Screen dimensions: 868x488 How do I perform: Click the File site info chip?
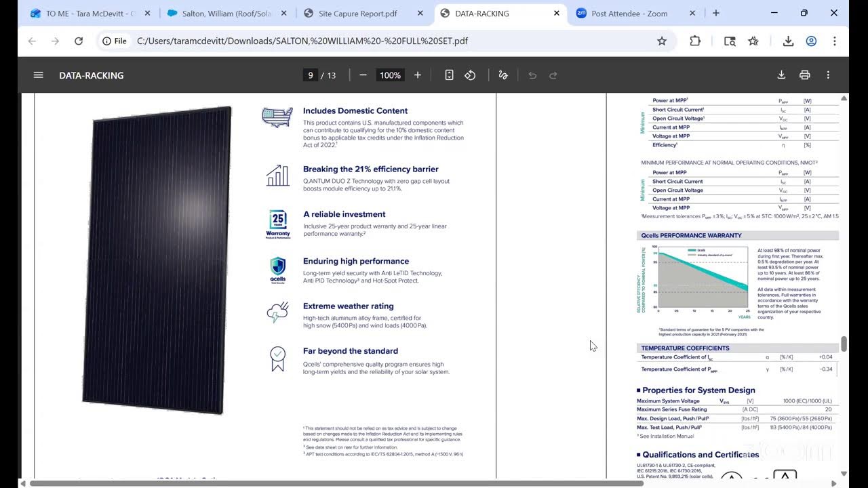[115, 41]
